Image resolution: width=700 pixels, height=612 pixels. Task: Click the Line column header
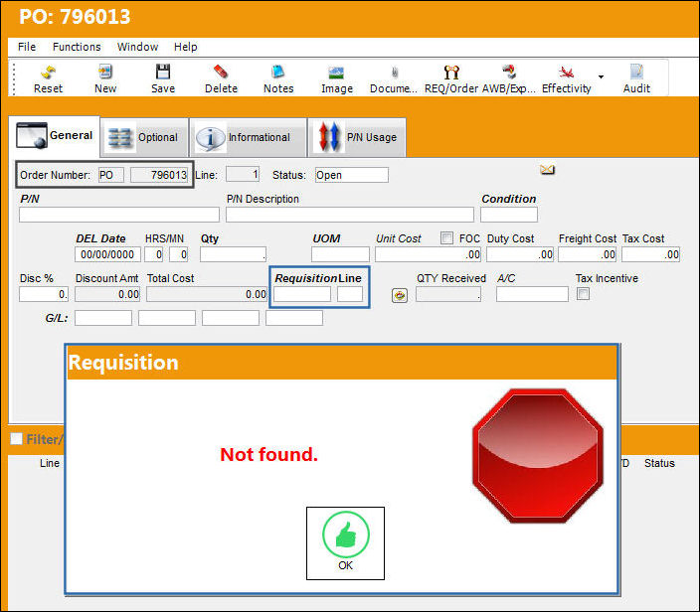[x=49, y=463]
